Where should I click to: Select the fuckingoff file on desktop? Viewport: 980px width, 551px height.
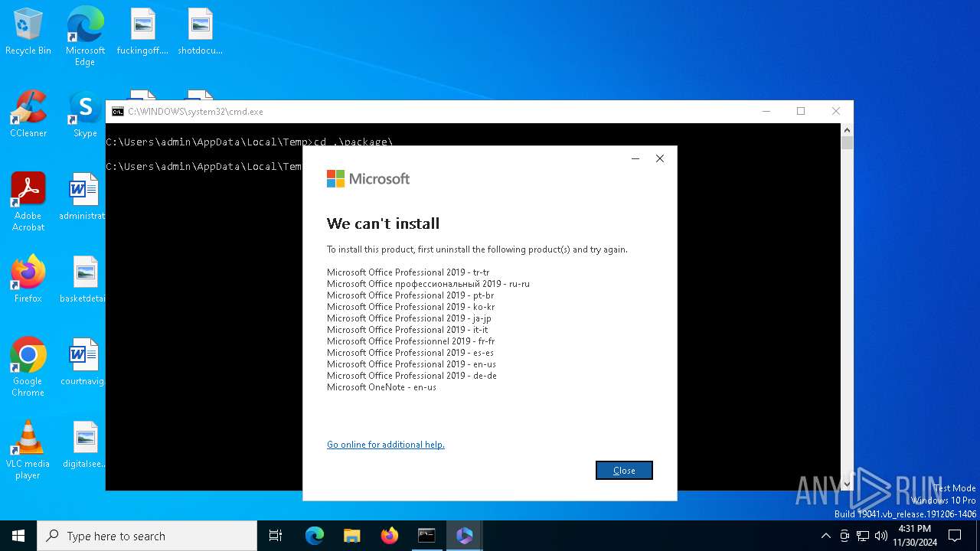tap(142, 31)
